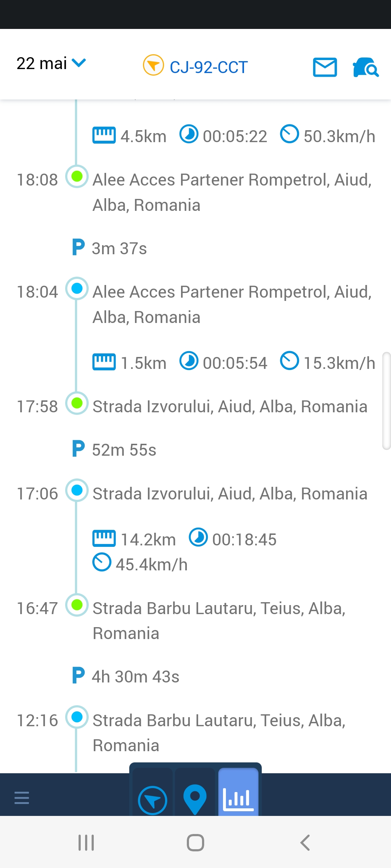Click the orange vehicle direction icon
The image size is (391, 868).
154,65
